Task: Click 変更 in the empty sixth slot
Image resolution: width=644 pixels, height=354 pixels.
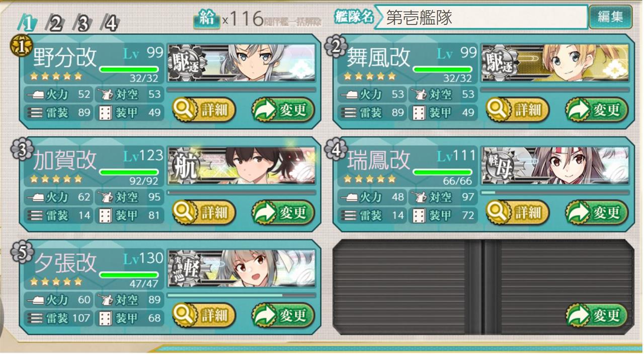Action: (597, 315)
